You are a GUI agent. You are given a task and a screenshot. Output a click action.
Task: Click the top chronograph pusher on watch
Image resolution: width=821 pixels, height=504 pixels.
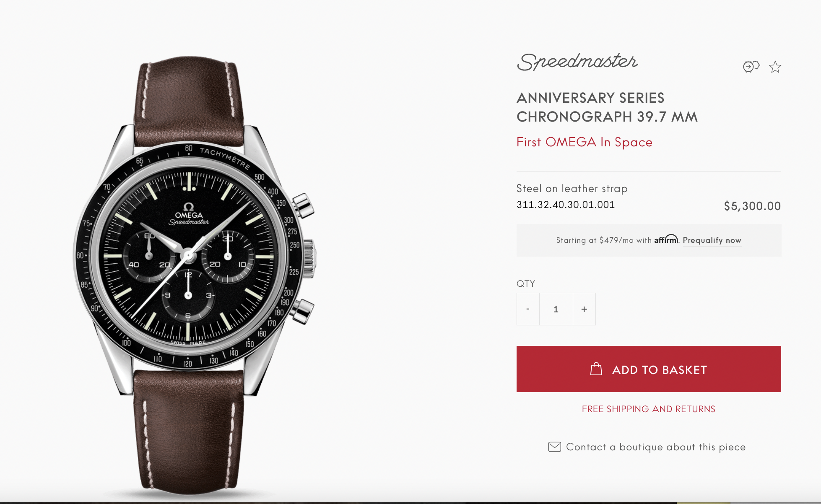(x=303, y=205)
